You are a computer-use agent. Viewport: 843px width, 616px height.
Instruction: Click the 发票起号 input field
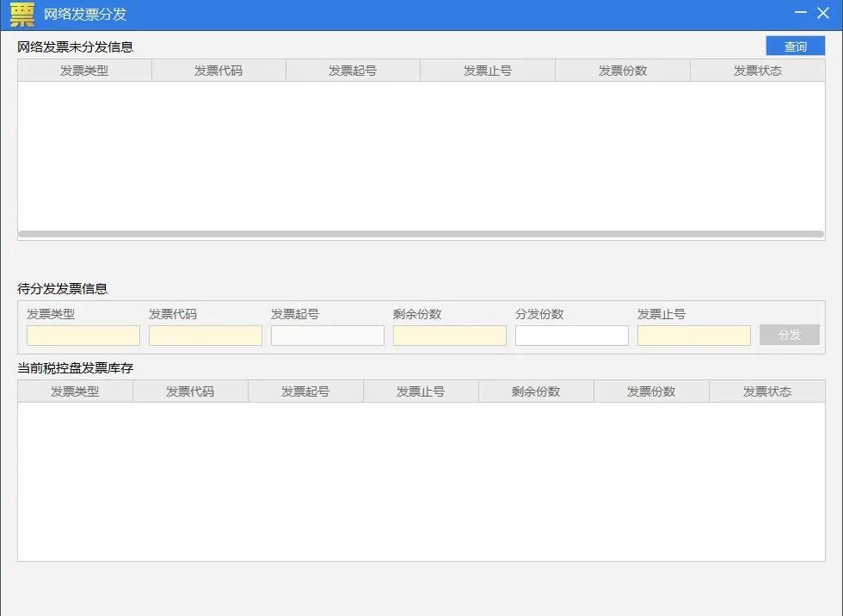[x=327, y=336]
